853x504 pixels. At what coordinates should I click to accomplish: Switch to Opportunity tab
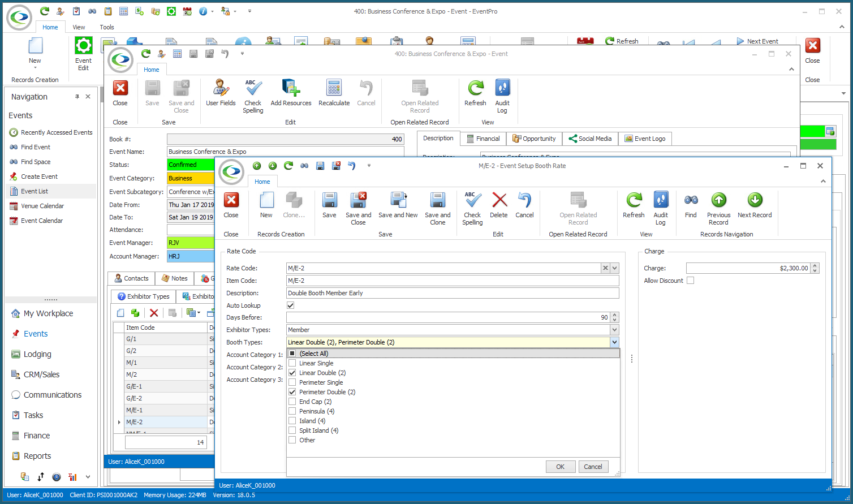click(534, 139)
